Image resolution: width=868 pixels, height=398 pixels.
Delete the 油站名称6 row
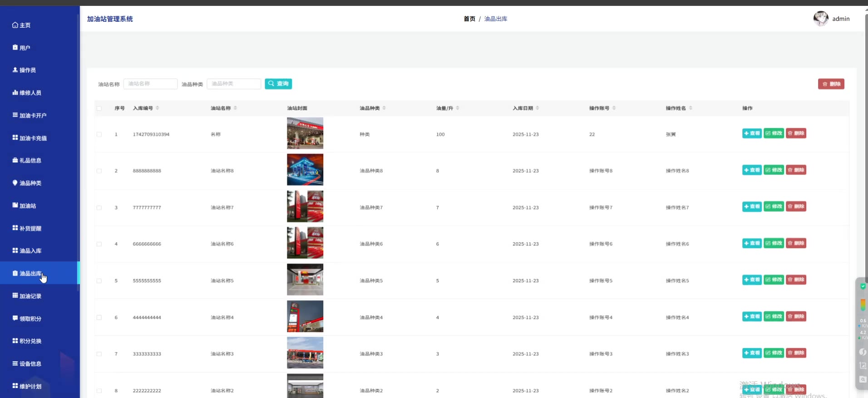(x=796, y=243)
